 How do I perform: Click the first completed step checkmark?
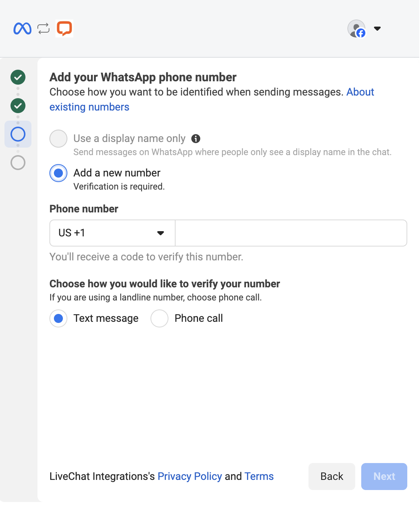(18, 78)
